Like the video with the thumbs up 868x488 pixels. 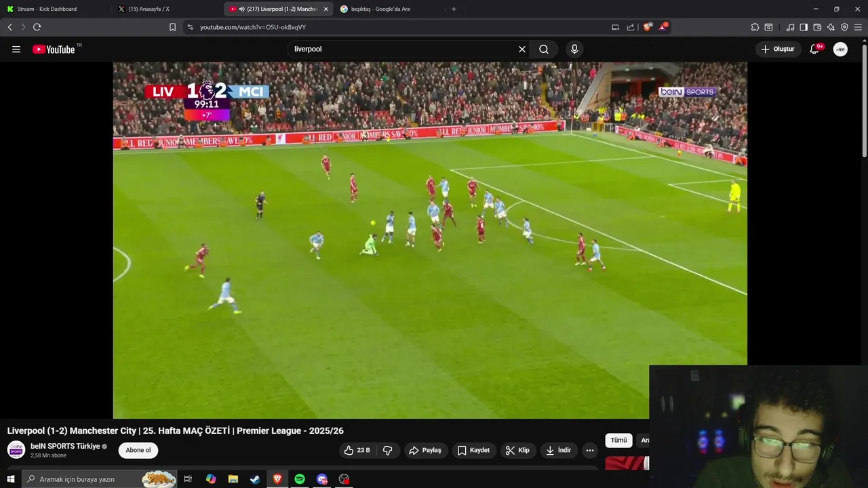click(357, 450)
